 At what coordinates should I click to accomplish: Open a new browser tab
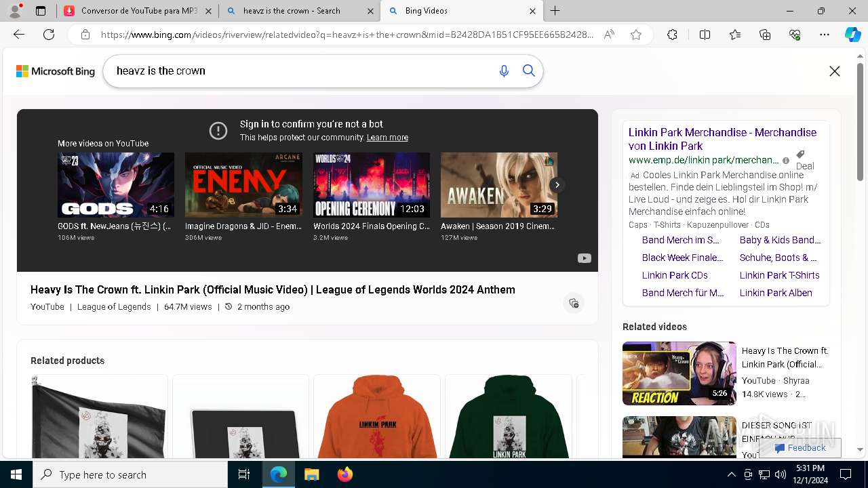[555, 11]
